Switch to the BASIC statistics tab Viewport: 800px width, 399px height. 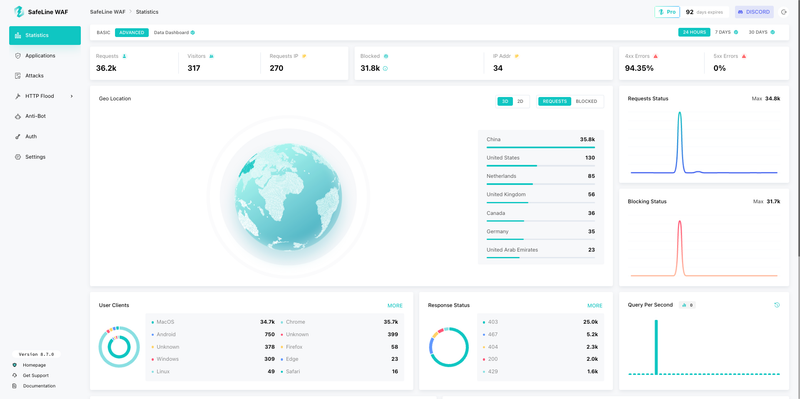(x=103, y=33)
